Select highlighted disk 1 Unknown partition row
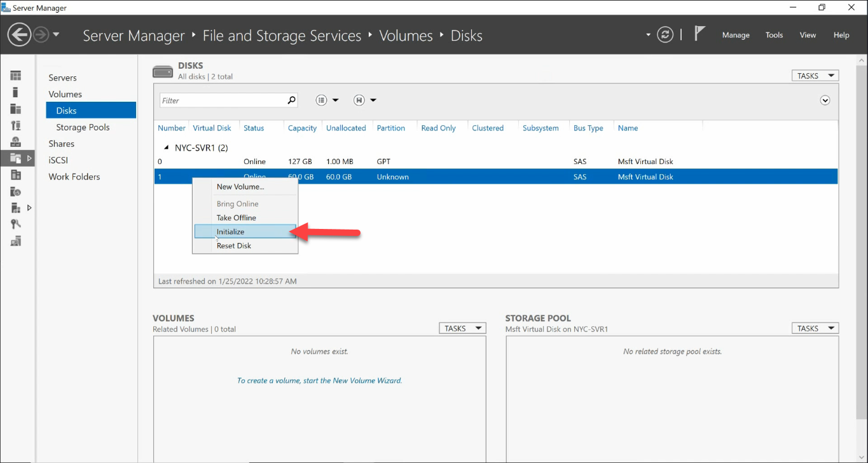 (496, 177)
